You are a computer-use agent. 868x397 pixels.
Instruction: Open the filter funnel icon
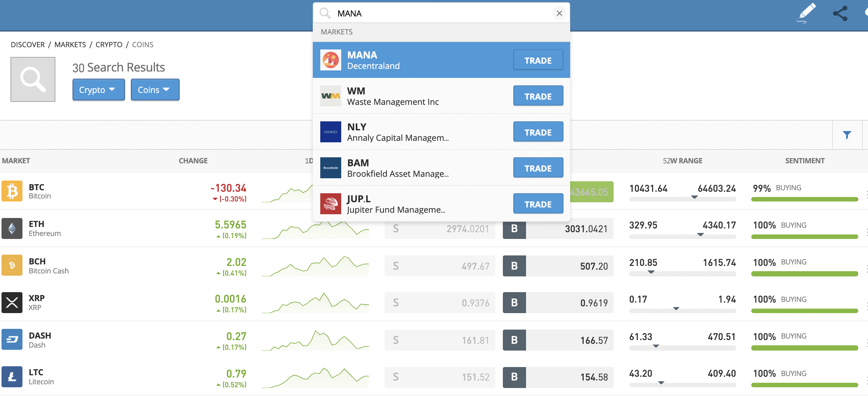tap(847, 135)
